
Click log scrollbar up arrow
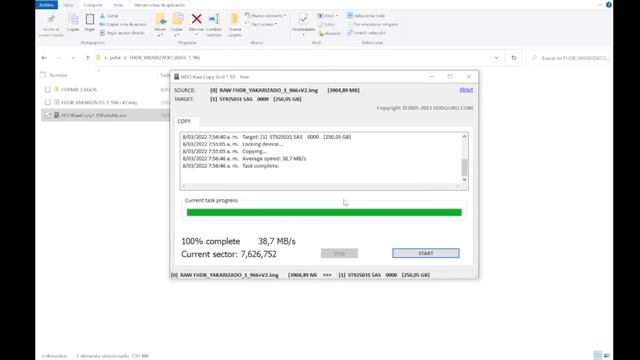pos(464,136)
